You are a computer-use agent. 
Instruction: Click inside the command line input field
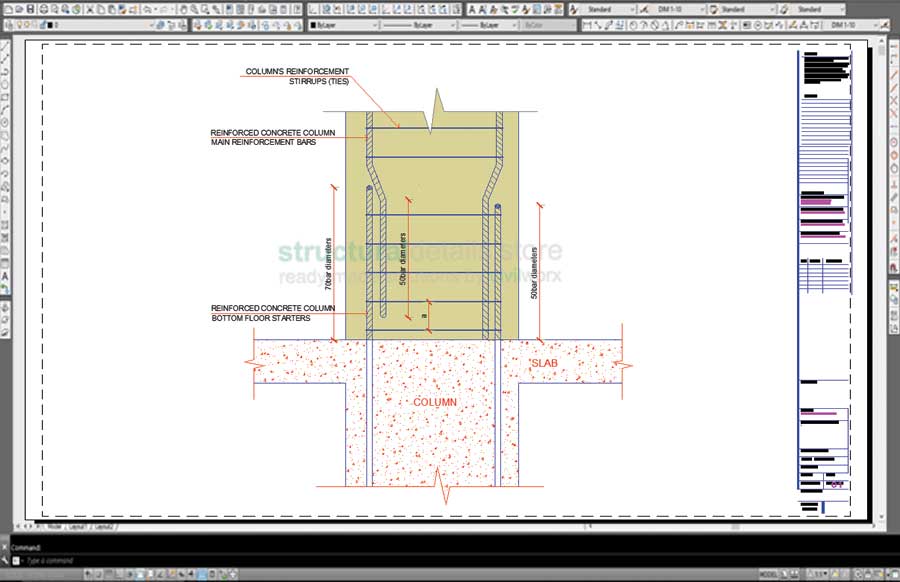120,560
